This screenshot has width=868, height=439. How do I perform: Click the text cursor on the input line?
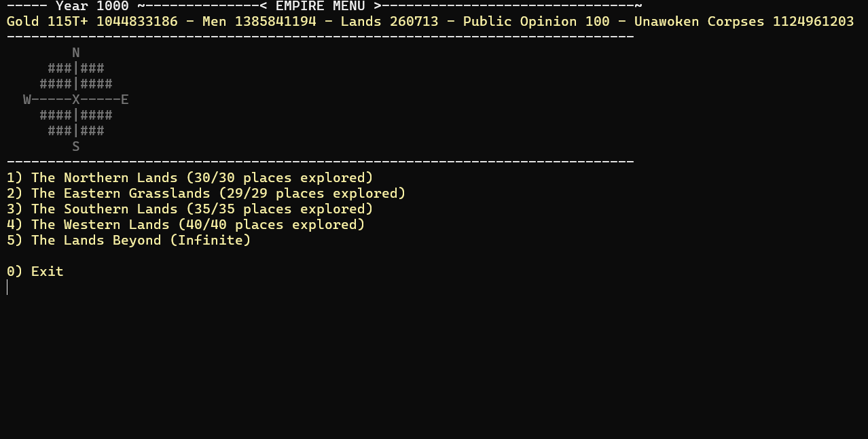(x=7, y=287)
